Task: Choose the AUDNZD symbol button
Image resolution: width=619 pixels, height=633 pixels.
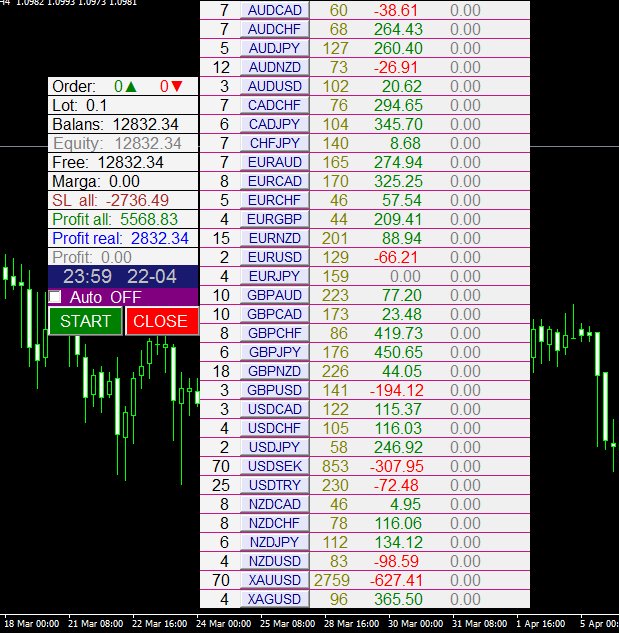Action: pyautogui.click(x=275, y=67)
